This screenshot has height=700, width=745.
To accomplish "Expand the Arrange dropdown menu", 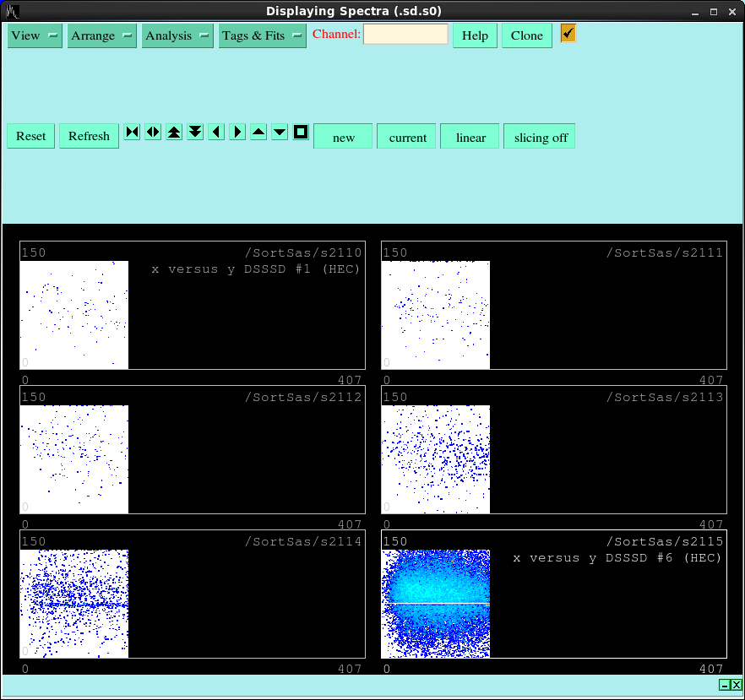I will point(102,35).
